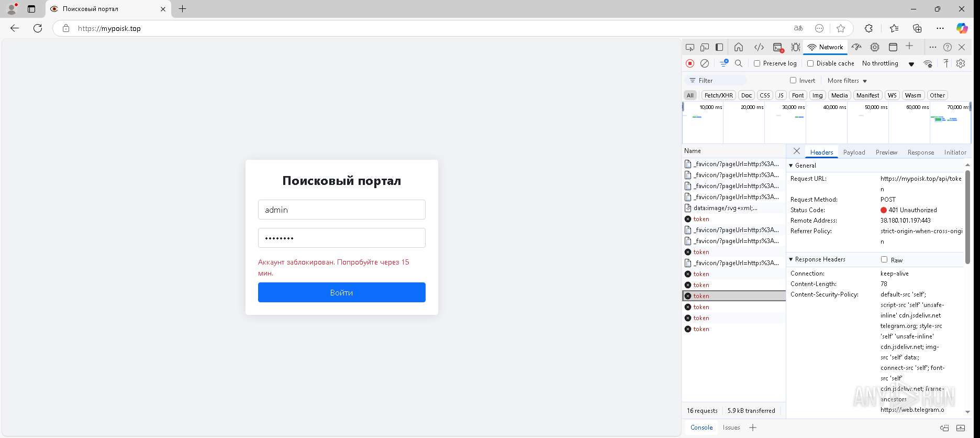Filter requests by Doc type
Screen dimensions: 980x438
click(747, 95)
